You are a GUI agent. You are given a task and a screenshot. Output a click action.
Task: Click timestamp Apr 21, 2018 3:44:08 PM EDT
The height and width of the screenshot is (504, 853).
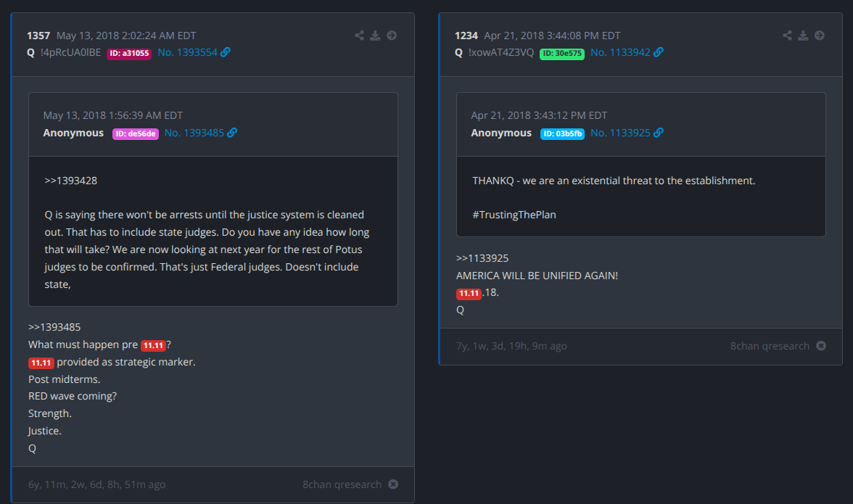[x=552, y=36]
